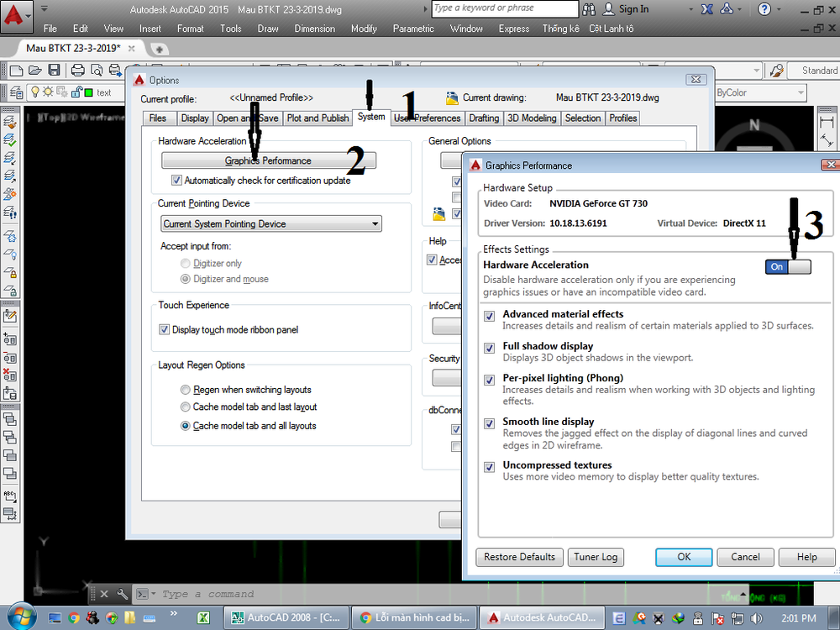Close Mau BTKT drawing tab X

coord(132,48)
